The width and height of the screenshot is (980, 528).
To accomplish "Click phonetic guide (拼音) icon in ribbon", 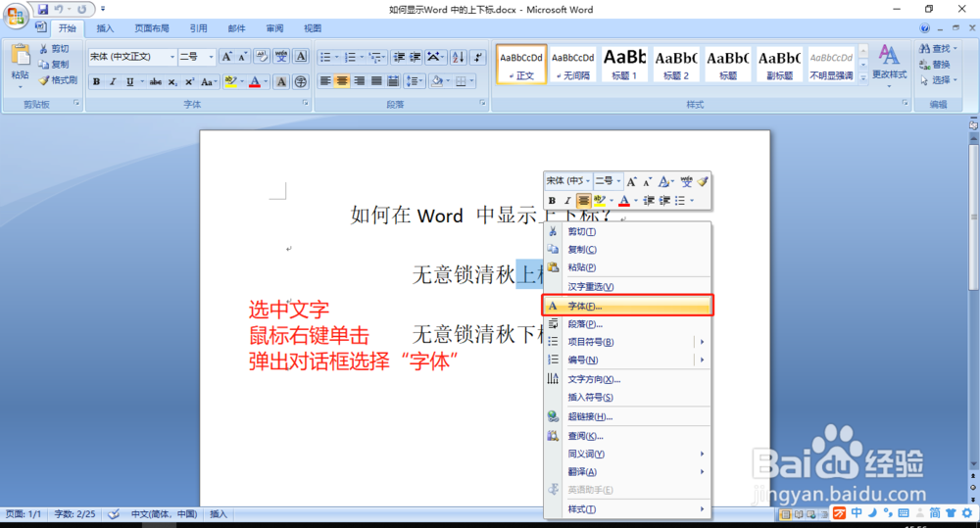I will click(281, 57).
